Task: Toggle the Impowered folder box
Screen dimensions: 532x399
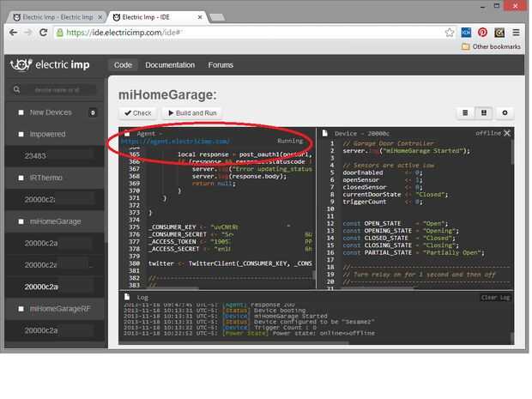Action: click(21, 135)
